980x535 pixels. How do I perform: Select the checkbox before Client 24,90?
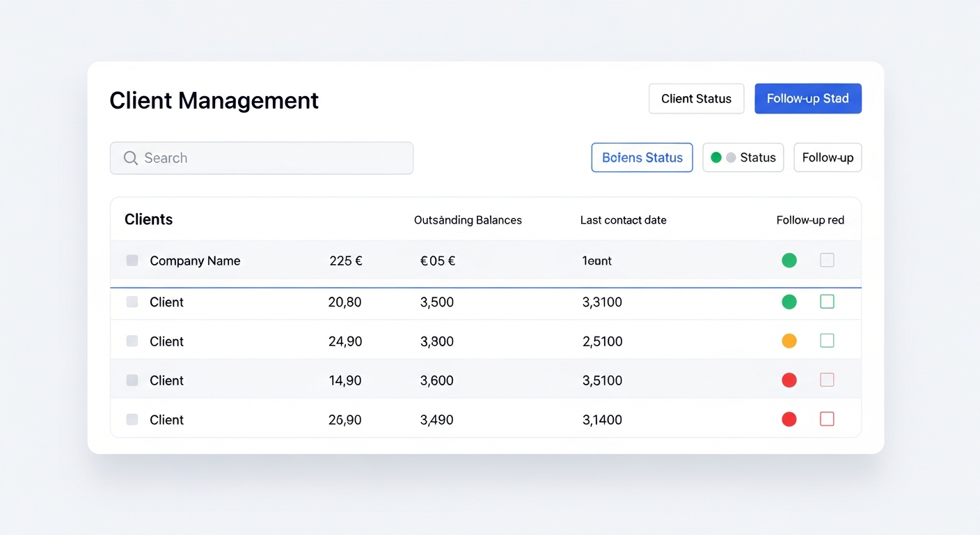[132, 341]
